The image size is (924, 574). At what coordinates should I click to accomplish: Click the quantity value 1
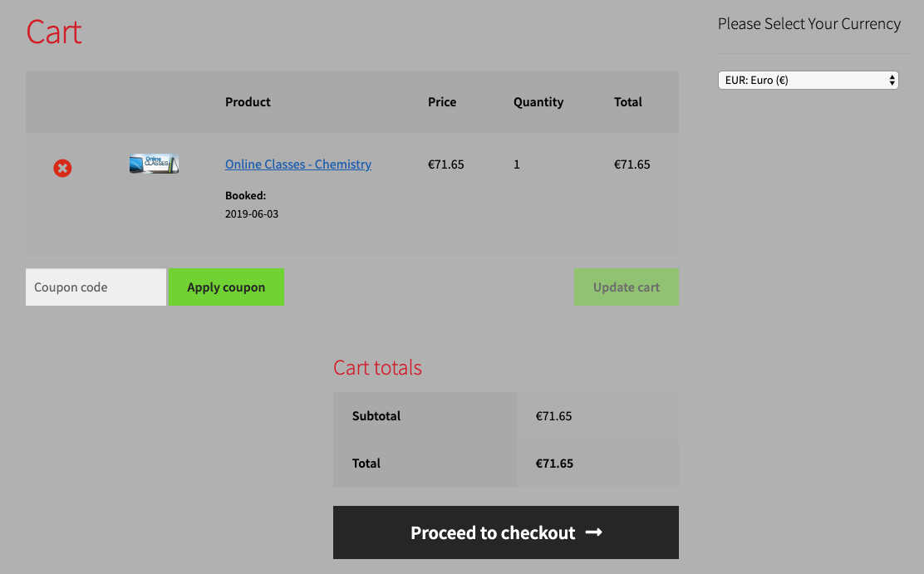pos(517,164)
